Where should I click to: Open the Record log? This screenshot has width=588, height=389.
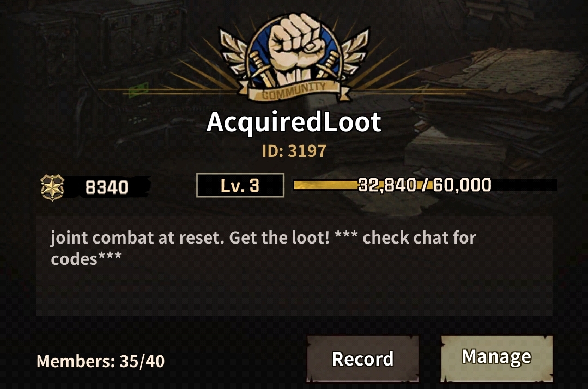362,358
